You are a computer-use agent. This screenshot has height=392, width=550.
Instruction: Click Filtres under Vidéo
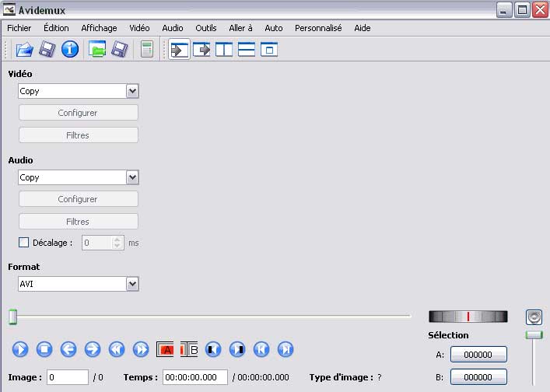(79, 135)
